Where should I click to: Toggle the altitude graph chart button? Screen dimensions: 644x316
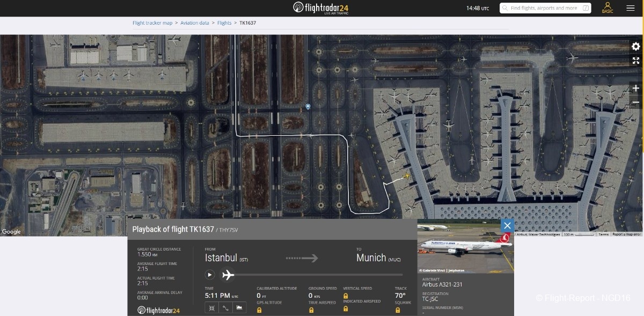[x=239, y=308]
